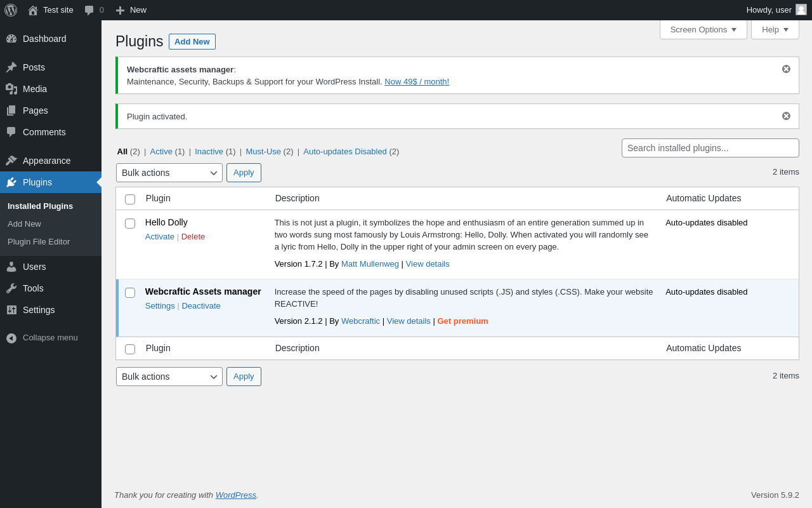Click the Search installed plugins field
This screenshot has height=508, width=812.
(710, 148)
